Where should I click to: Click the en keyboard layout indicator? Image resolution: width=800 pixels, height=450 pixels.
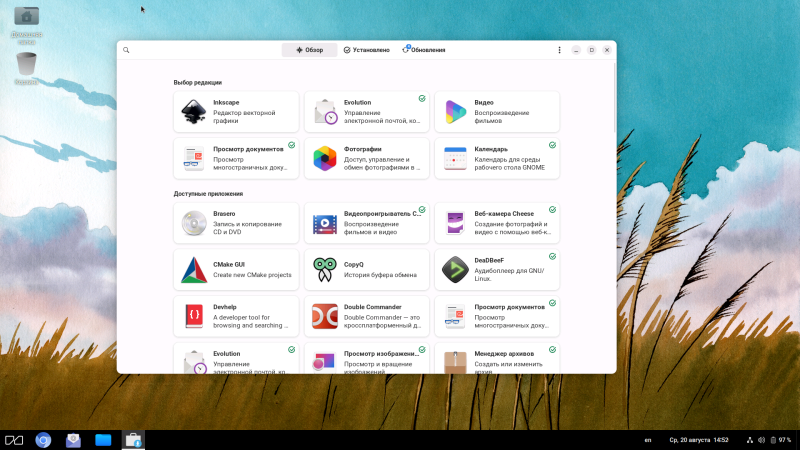647,440
